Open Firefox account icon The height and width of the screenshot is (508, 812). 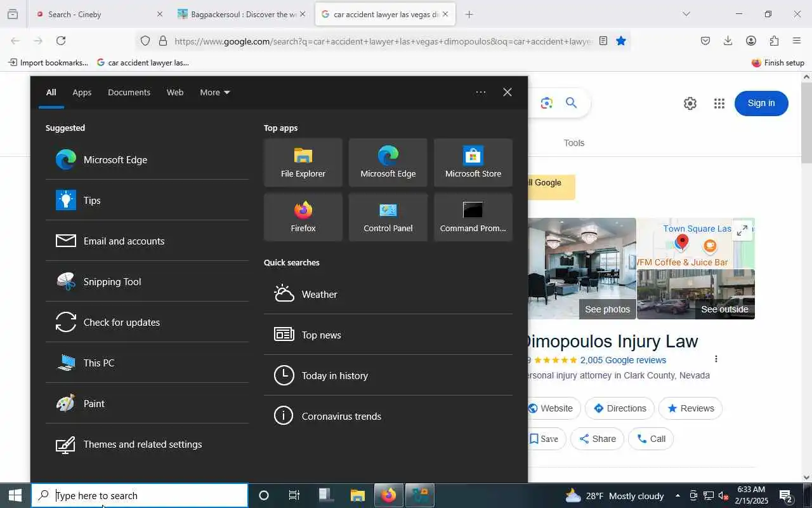click(751, 41)
